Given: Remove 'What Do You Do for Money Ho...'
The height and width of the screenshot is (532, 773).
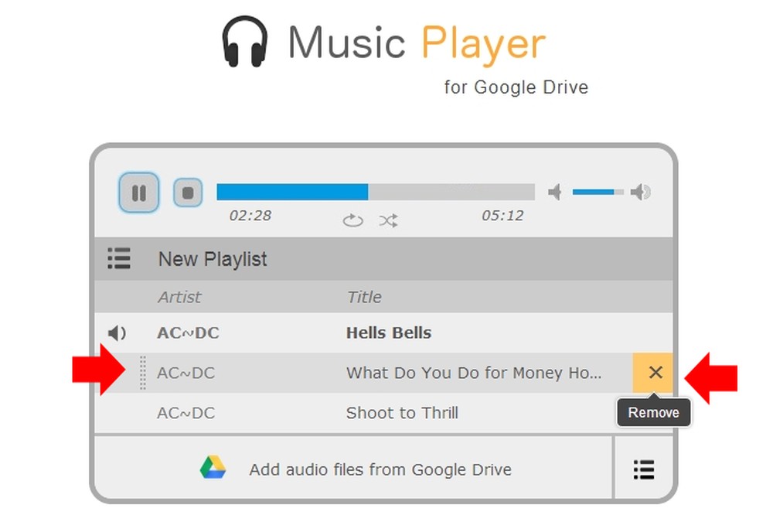Looking at the screenshot, I should [654, 373].
